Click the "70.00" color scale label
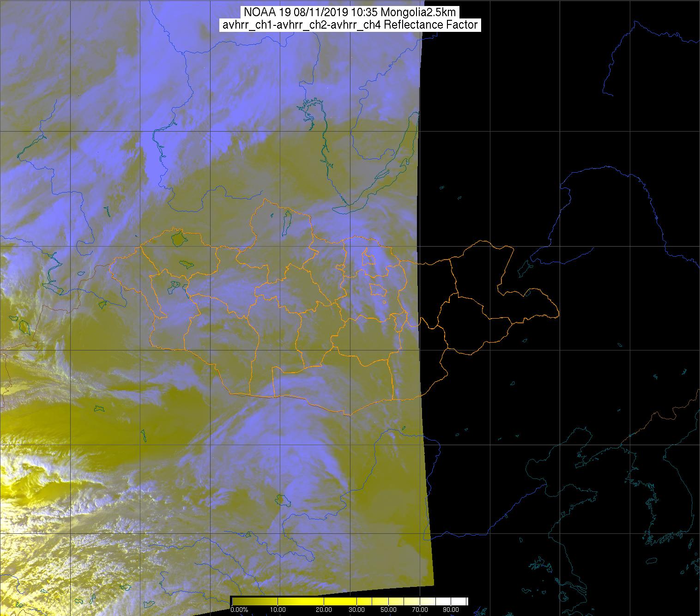The width and height of the screenshot is (700, 616). (419, 610)
